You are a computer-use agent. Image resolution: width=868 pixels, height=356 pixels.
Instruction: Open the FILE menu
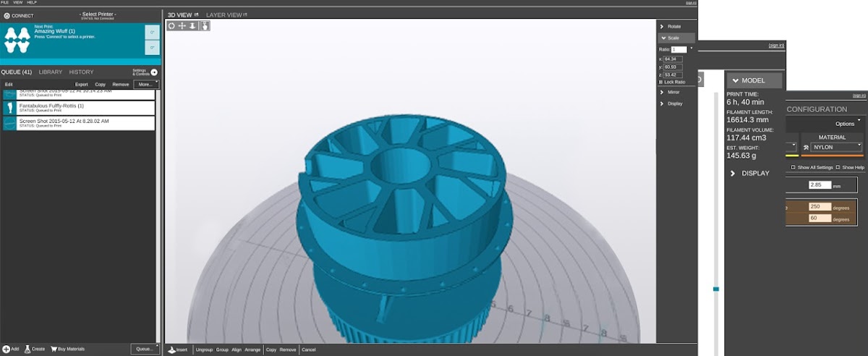coord(5,2)
